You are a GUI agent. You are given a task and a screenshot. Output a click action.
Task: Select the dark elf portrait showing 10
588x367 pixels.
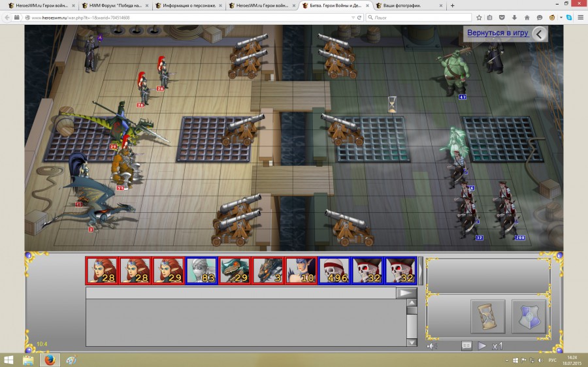click(x=301, y=270)
